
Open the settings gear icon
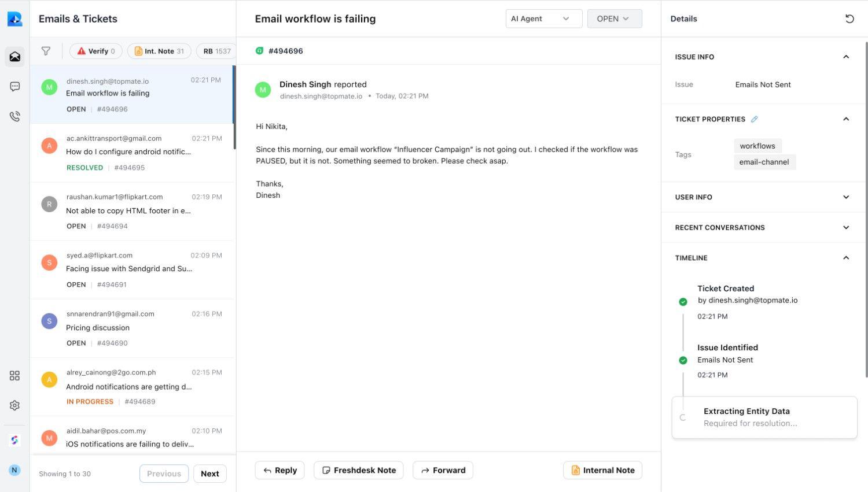pyautogui.click(x=15, y=405)
